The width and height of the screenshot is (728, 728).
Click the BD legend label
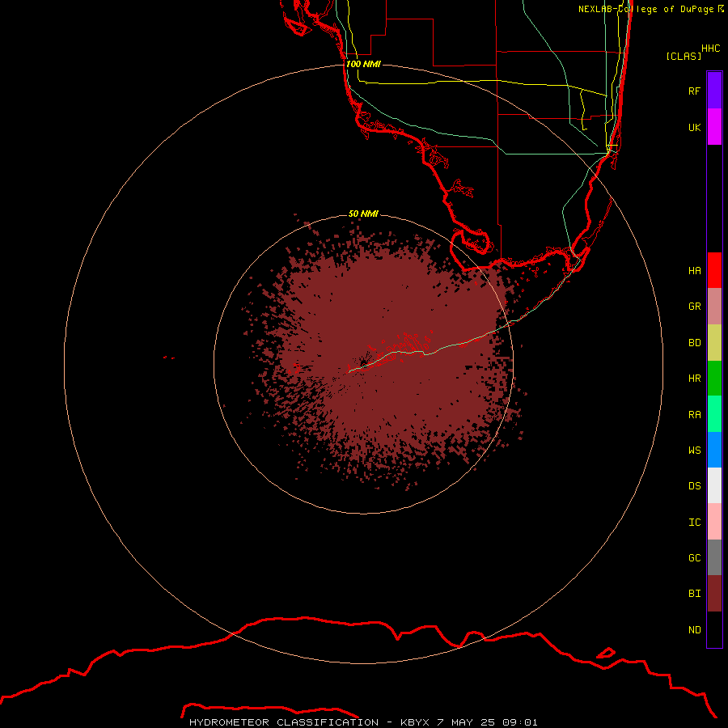(694, 343)
